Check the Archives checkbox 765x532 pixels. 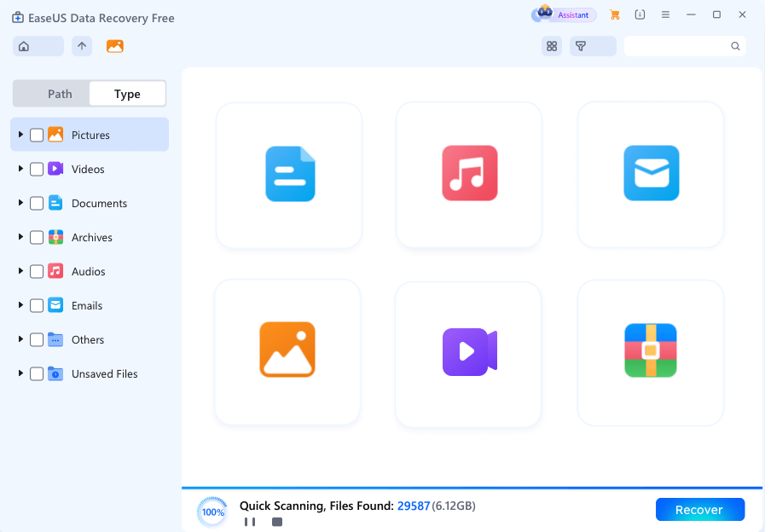(37, 238)
